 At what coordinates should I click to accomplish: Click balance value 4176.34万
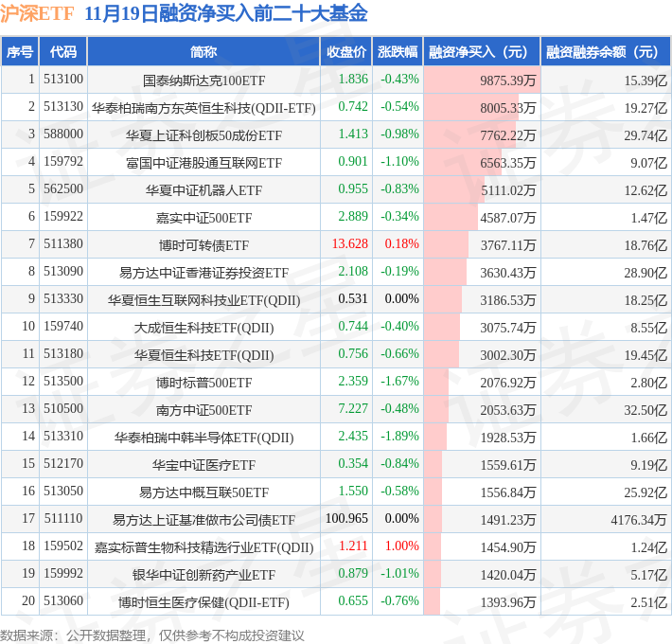pos(639,519)
